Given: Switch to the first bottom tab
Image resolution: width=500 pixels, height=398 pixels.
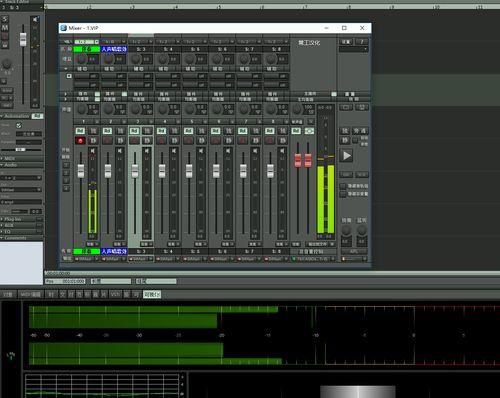Looking at the screenshot, I should pos(8,294).
